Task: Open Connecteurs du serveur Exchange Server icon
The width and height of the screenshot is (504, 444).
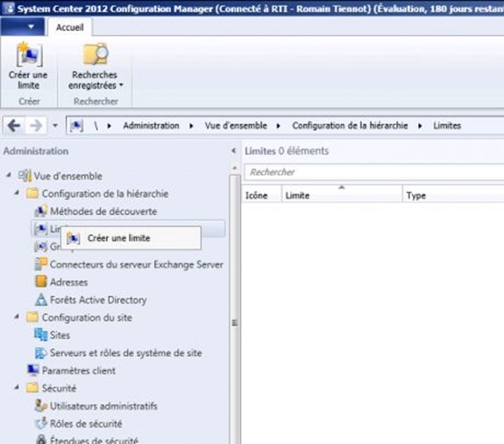Action: (x=41, y=264)
